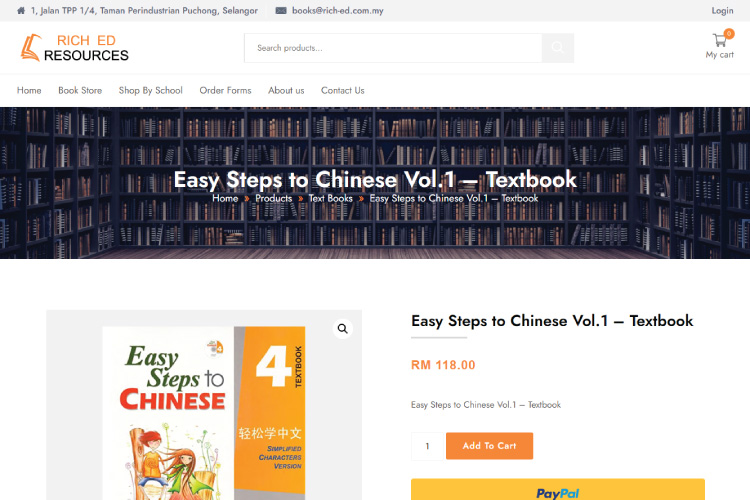This screenshot has height=500, width=750.
Task: Go to Shop By School
Action: point(151,90)
